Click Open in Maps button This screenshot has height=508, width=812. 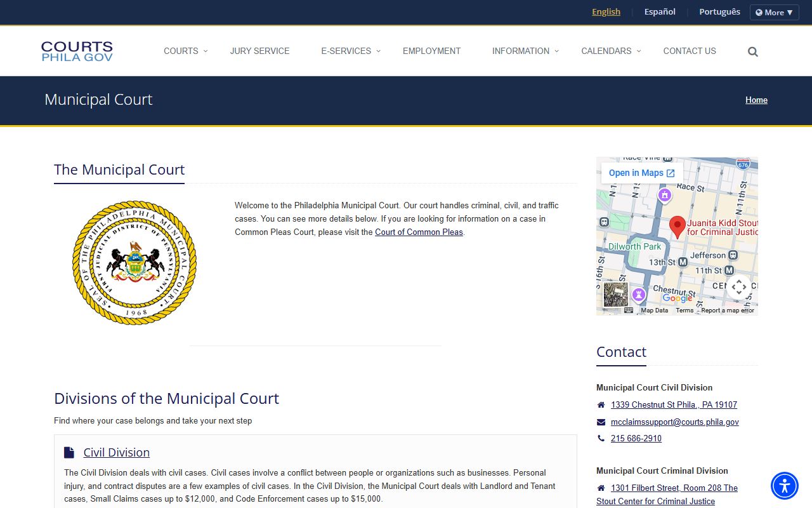pyautogui.click(x=641, y=173)
